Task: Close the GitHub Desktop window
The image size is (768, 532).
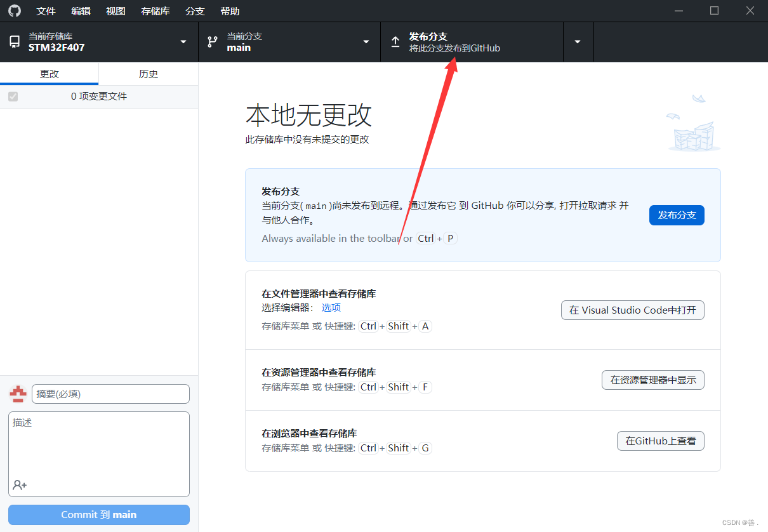Action: pyautogui.click(x=750, y=11)
